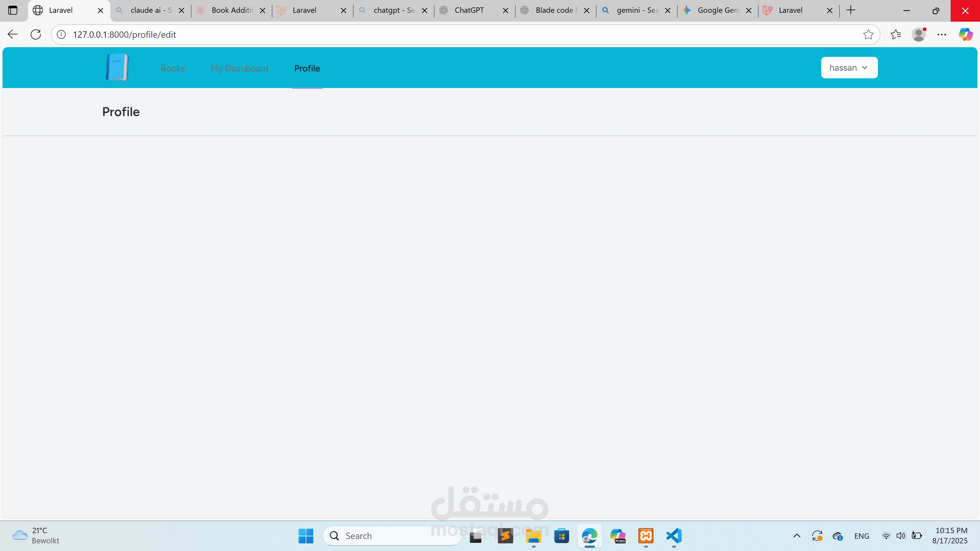Image resolution: width=980 pixels, height=551 pixels.
Task: Click the browser back arrow
Action: 13,35
